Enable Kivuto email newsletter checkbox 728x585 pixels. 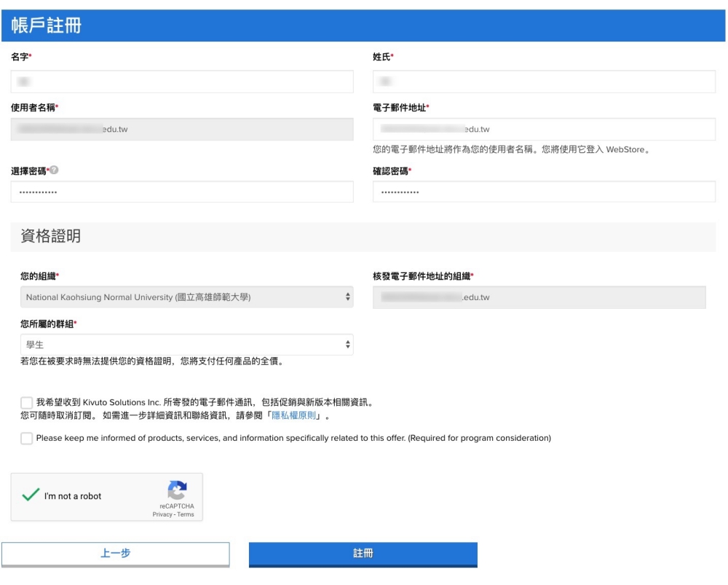[x=27, y=402]
